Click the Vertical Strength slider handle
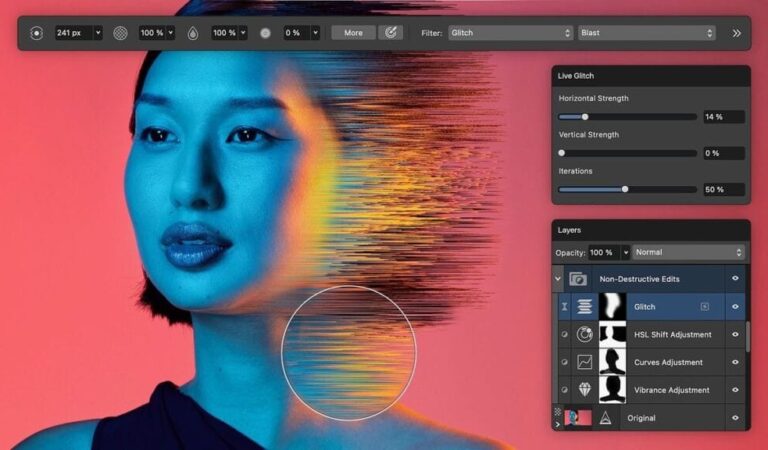This screenshot has height=450, width=768. [x=562, y=153]
